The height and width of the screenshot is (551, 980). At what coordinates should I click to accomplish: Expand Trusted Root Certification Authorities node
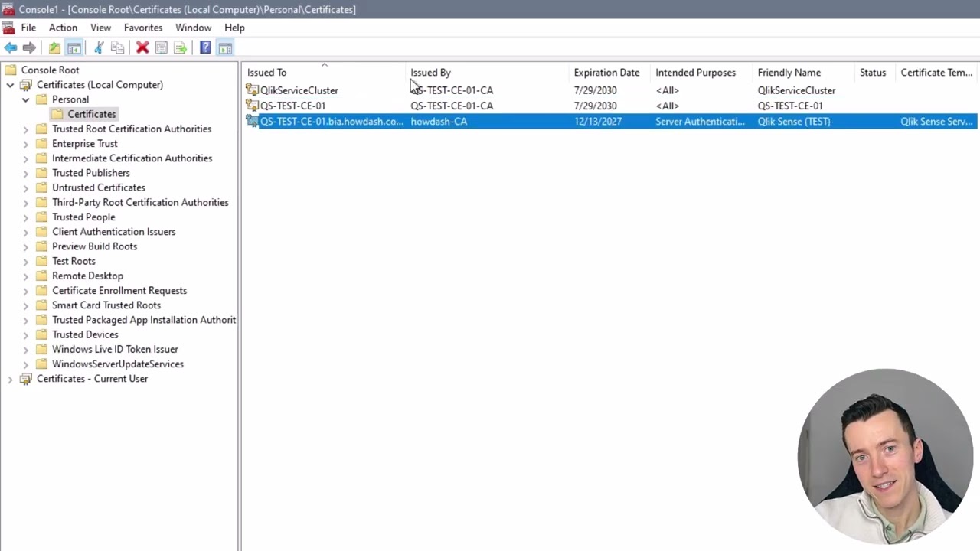pyautogui.click(x=25, y=129)
